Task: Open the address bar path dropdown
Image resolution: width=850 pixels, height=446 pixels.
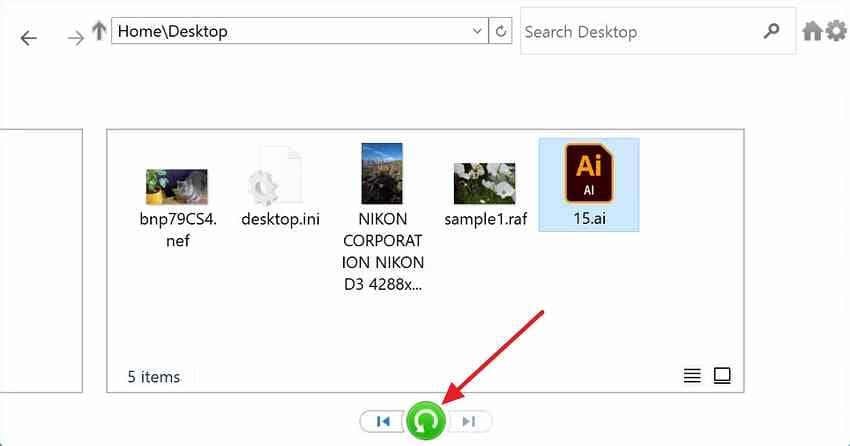Action: pos(477,31)
